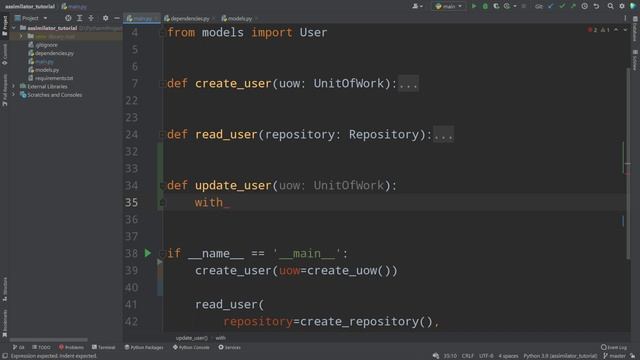Screen dimensions: 640x360
Task: Open the main run configuration dropdown
Action: coord(449,6)
